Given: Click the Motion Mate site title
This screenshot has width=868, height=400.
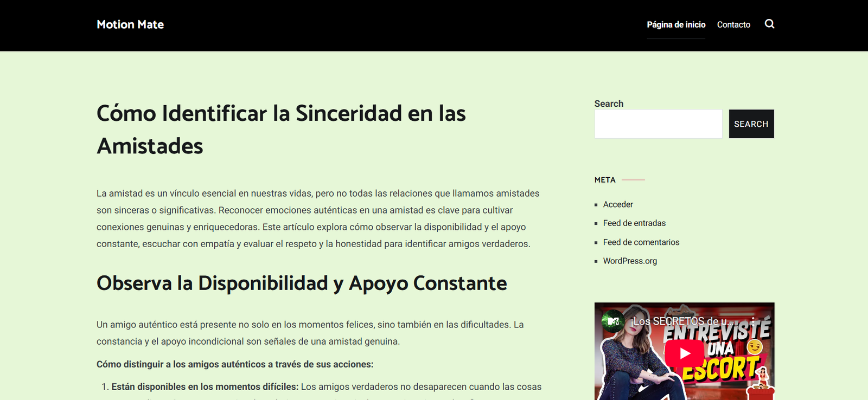Looking at the screenshot, I should pos(130,24).
